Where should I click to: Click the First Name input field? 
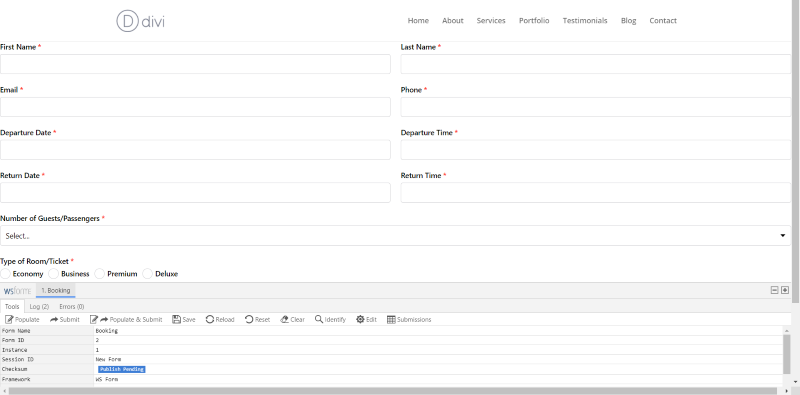click(195, 64)
